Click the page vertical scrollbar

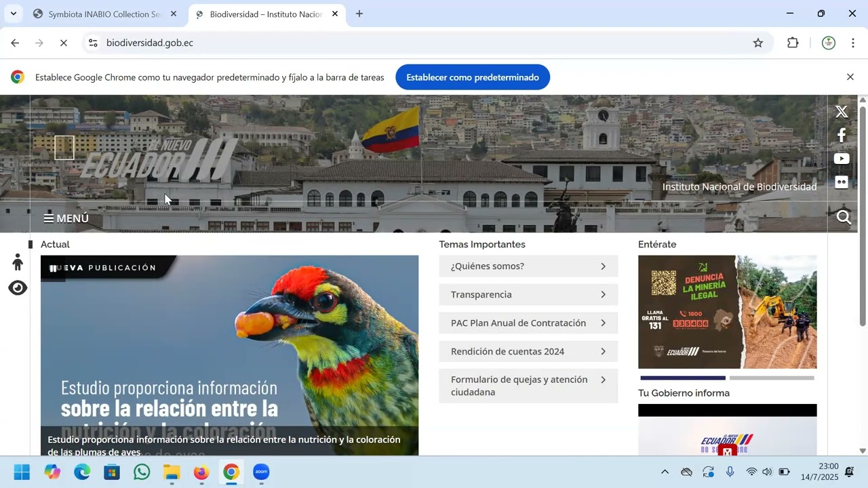863,217
